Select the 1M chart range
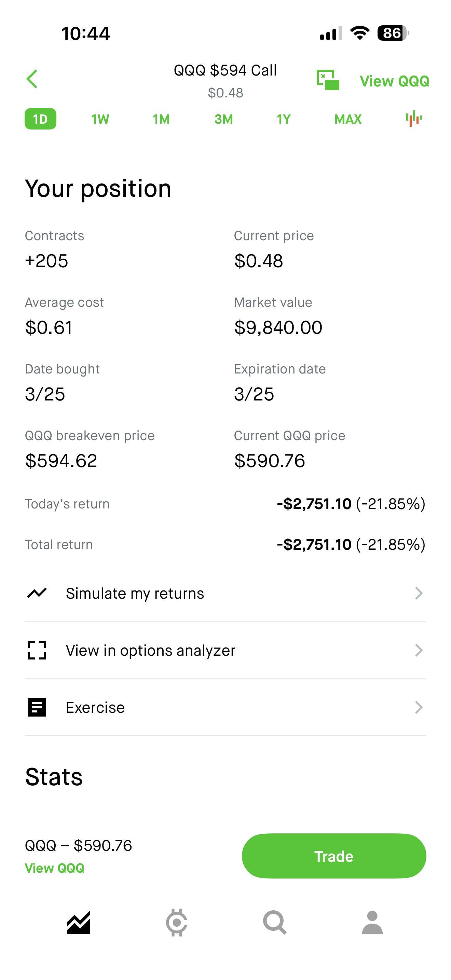Screen dimensions: 451x980 coord(161,119)
